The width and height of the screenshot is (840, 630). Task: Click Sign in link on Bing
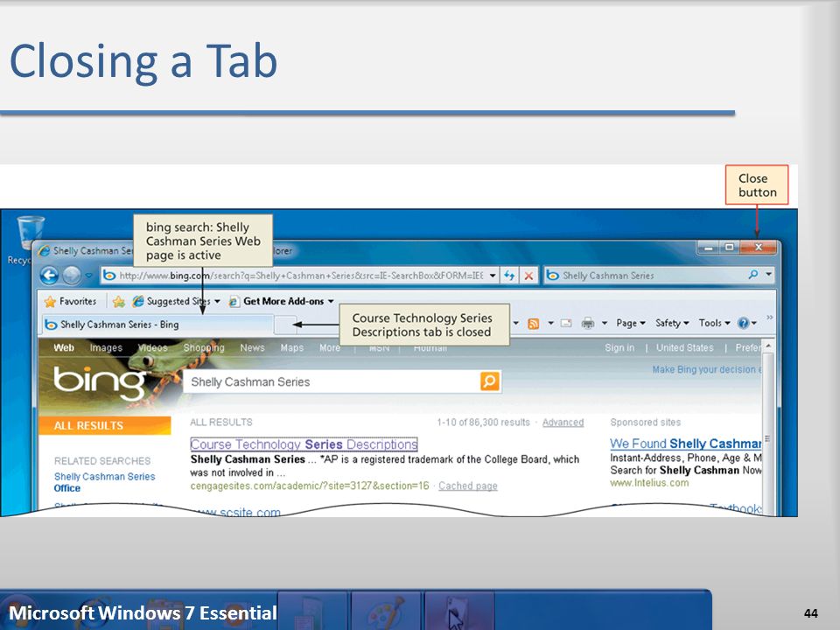click(619, 347)
